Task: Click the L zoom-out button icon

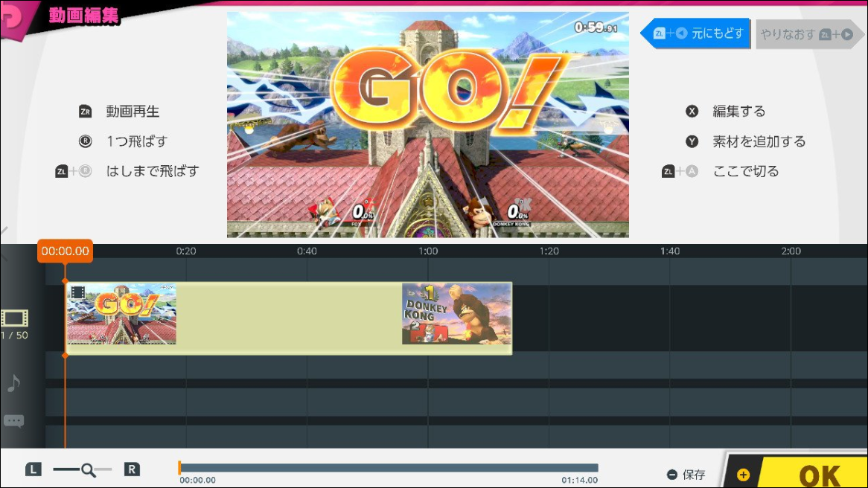Action: pyautogui.click(x=33, y=469)
